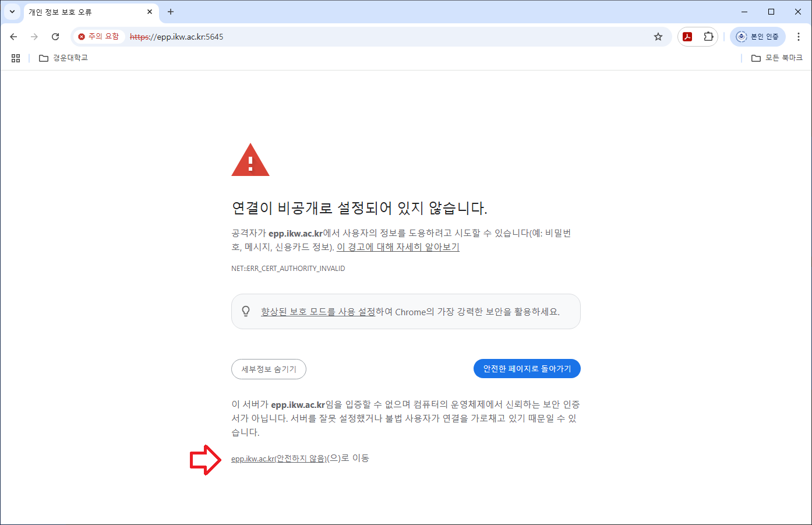Close the 개인 정보 보호 오류 tab
The width and height of the screenshot is (812, 525).
(150, 12)
